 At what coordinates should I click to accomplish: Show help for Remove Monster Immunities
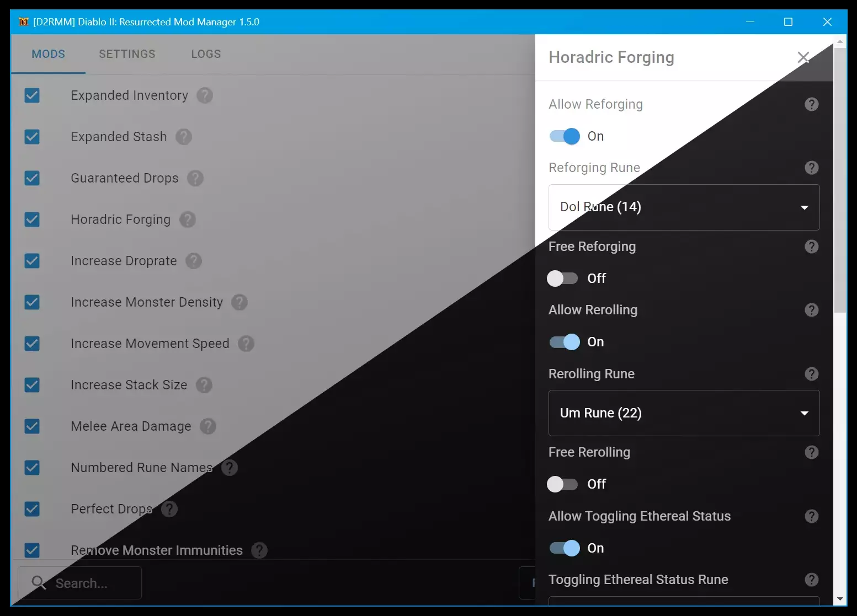[x=259, y=550]
